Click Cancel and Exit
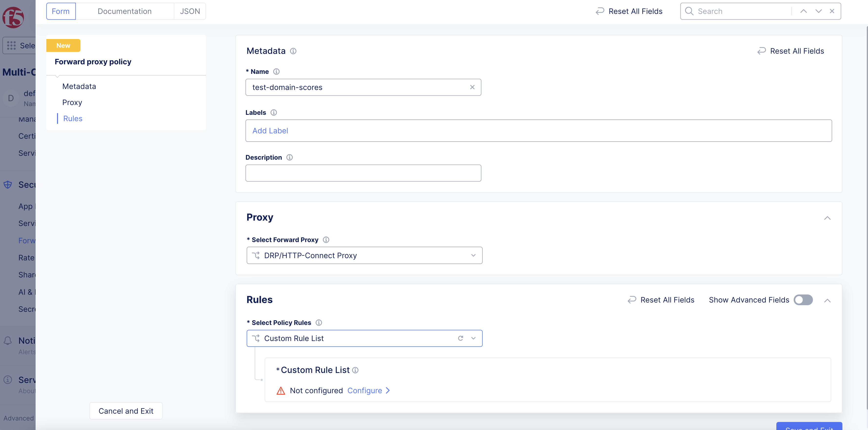The height and width of the screenshot is (430, 868). point(126,411)
